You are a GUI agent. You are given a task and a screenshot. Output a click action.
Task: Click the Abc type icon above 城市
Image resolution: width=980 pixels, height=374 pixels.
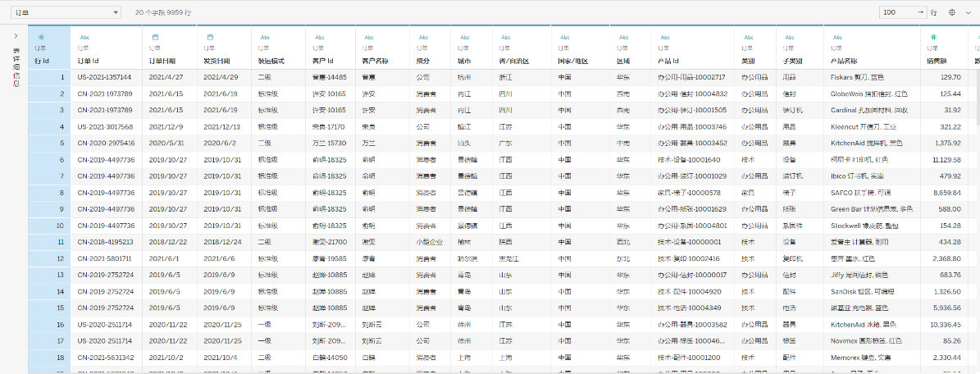tap(464, 38)
